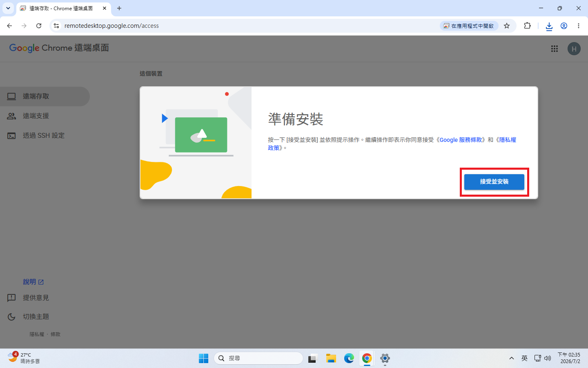This screenshot has height=368, width=588.
Task: Go back to the previous page
Action: (x=9, y=26)
